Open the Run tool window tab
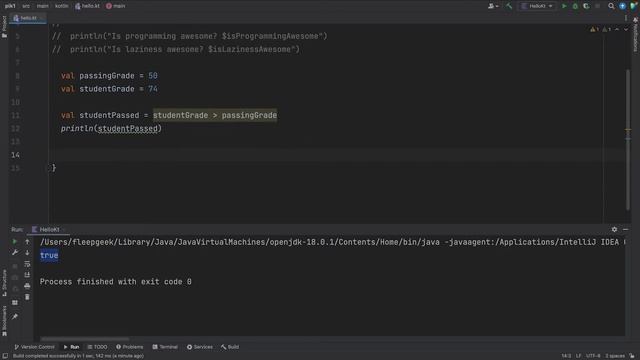 (x=71, y=347)
